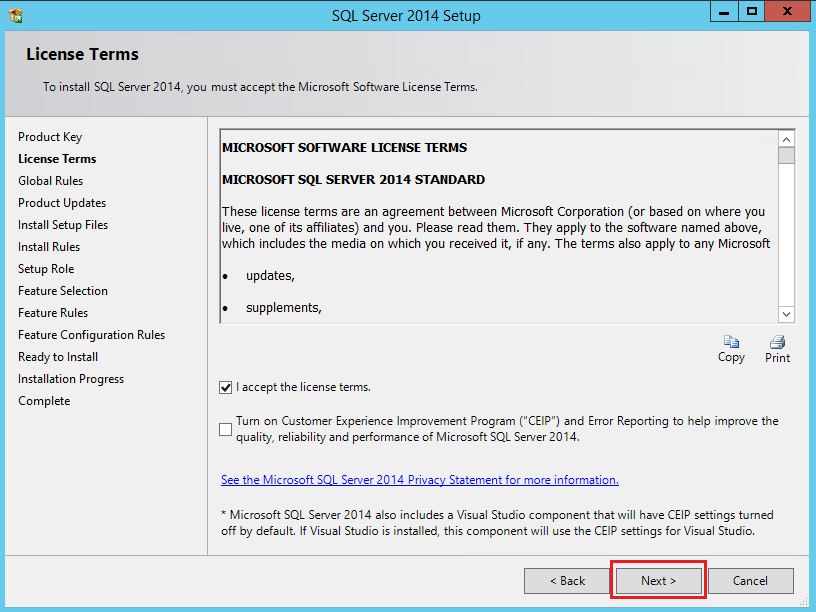This screenshot has width=816, height=612.
Task: Return to previous step with Back button
Action: [x=567, y=581]
